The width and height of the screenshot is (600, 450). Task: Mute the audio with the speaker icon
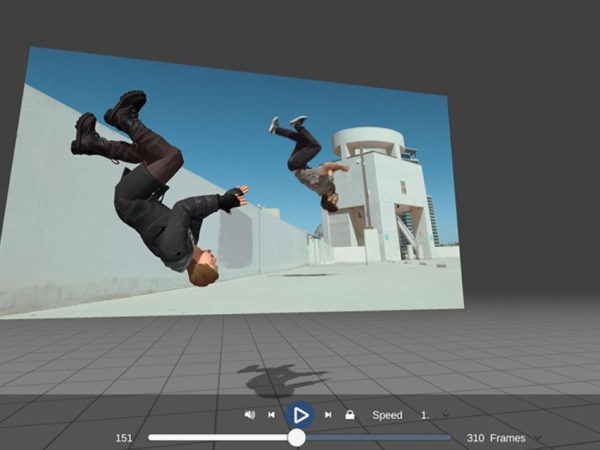(x=249, y=415)
